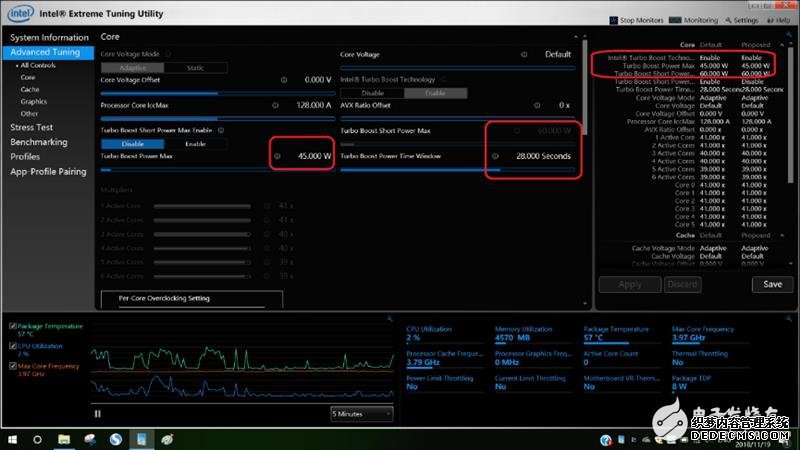Screen dimensions: 800x450
Task: Collapse the Cache section in summary list
Action: [782, 235]
